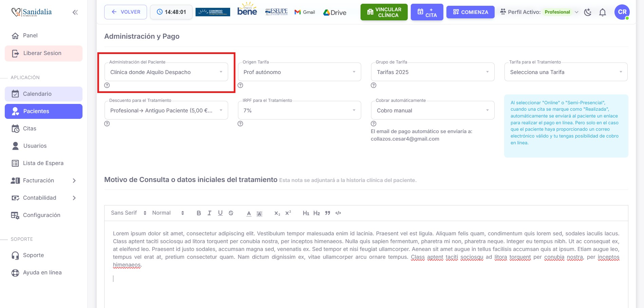
Task: Collapse the sidebar with double-chevron icon
Action: tap(75, 13)
